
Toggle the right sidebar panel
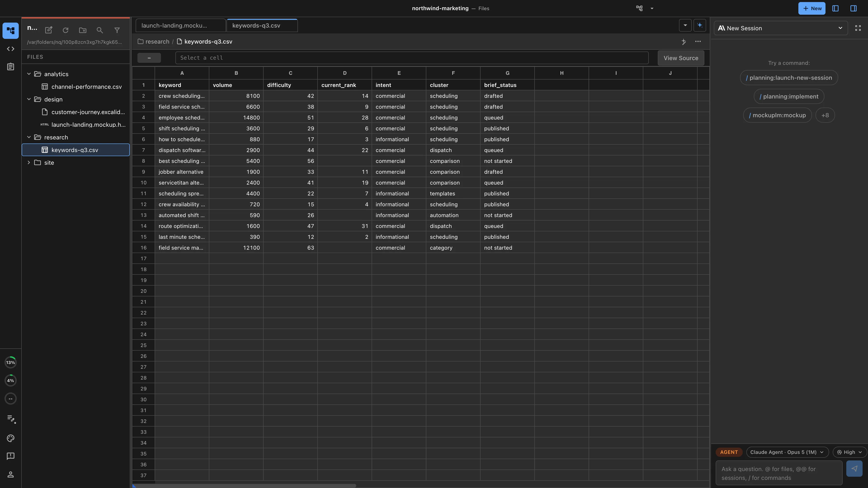[854, 8]
